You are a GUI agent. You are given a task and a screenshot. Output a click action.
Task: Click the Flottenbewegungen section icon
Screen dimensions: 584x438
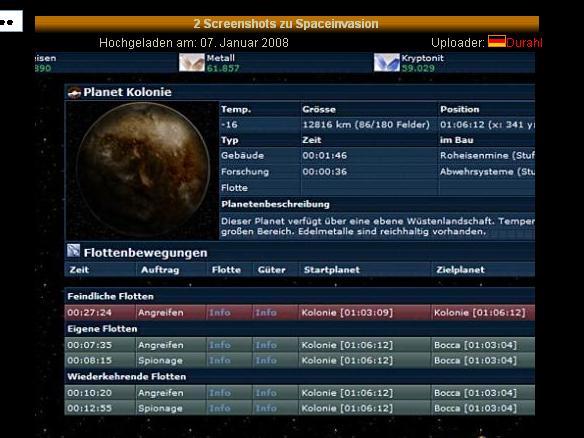point(73,251)
